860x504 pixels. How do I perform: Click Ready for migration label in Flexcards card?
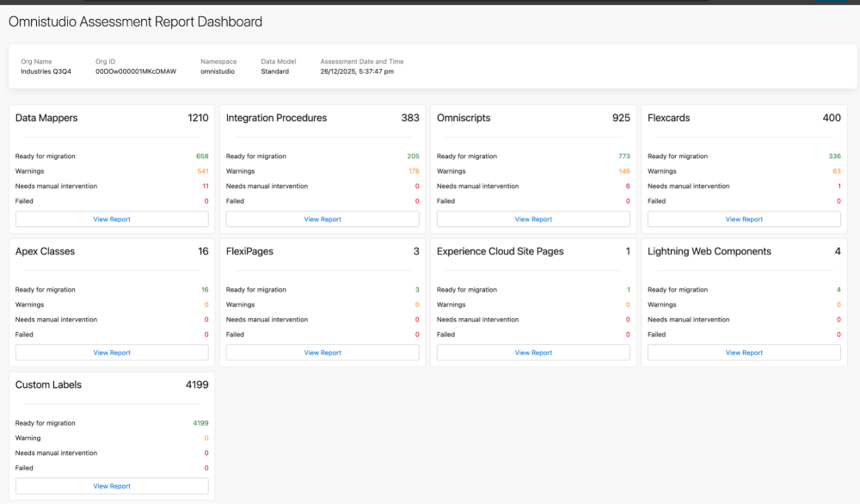point(678,157)
